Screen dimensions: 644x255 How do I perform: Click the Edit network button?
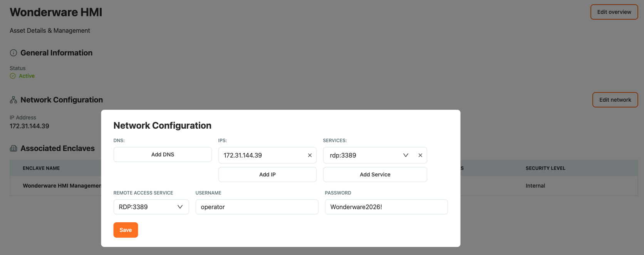[615, 100]
